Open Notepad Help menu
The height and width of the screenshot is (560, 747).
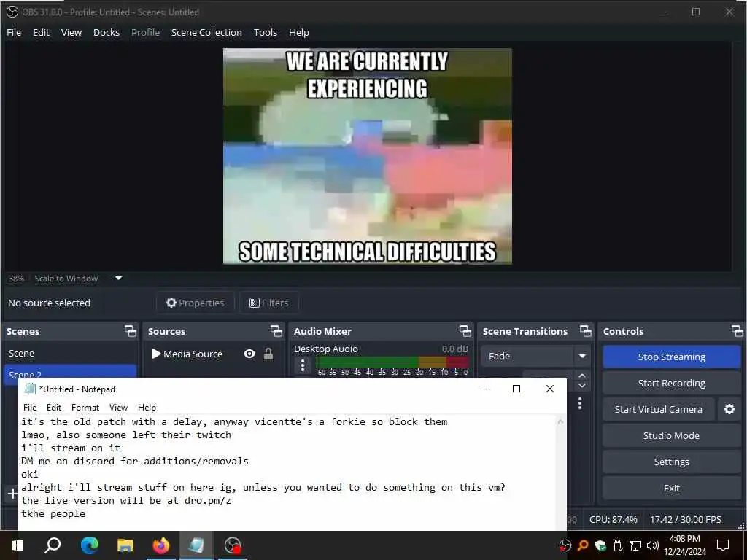(x=147, y=407)
